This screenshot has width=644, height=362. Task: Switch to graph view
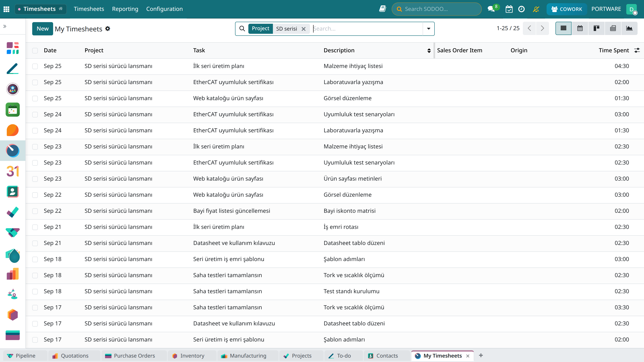(x=629, y=28)
